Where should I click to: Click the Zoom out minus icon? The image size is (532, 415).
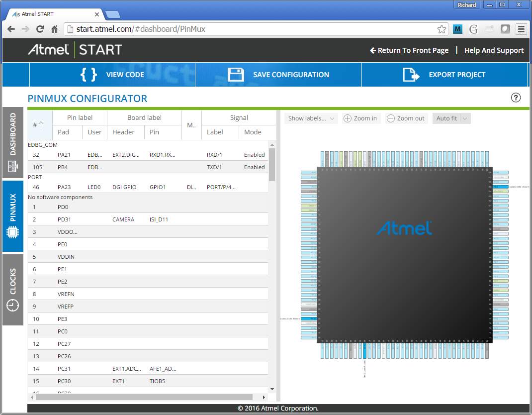pos(390,118)
